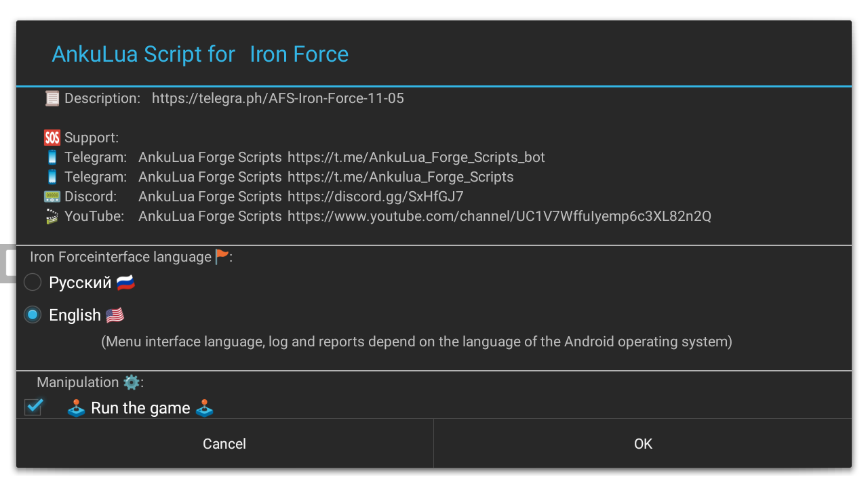868x488 pixels.
Task: Click the gear icon next to Manipulation
Action: 132,382
